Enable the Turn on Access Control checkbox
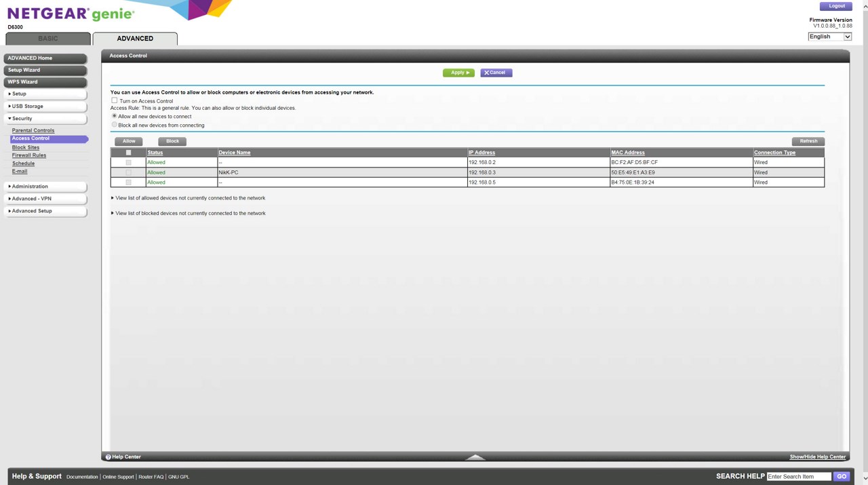 click(x=115, y=100)
